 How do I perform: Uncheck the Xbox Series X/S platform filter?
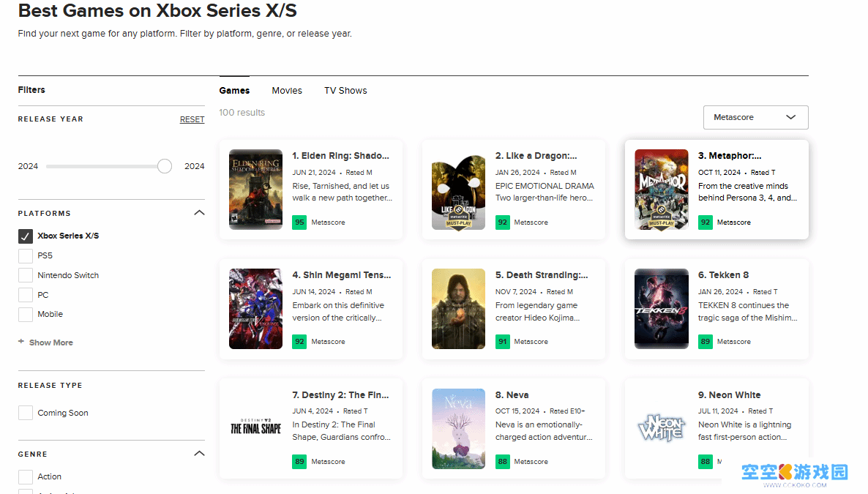26,236
